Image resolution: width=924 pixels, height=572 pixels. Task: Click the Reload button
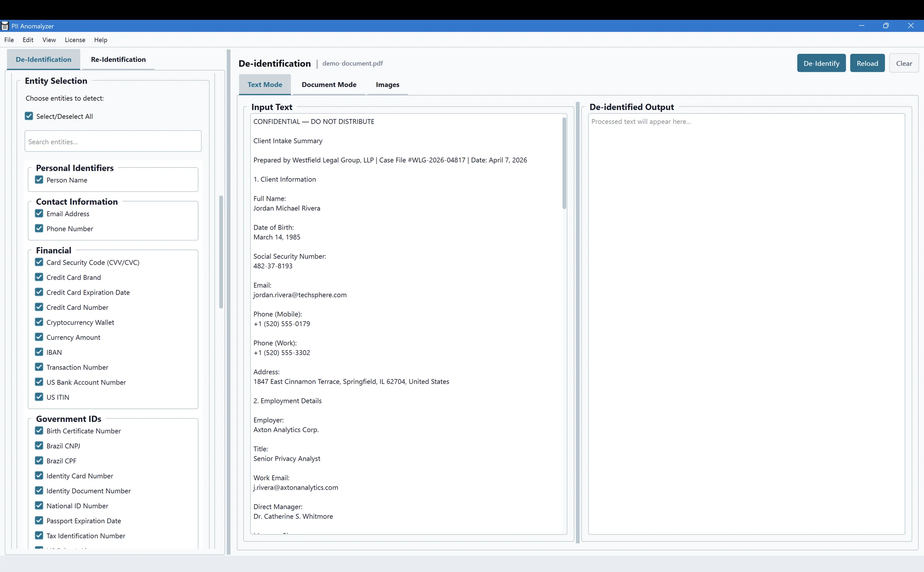pos(867,63)
